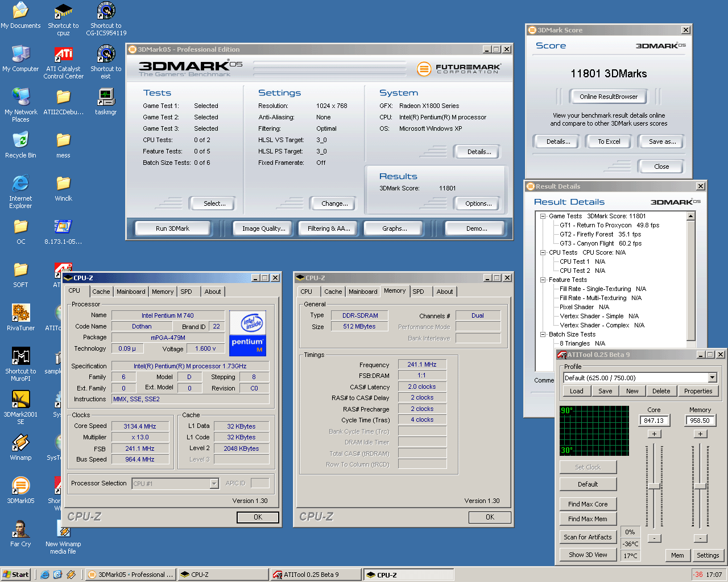Launch RivaTuner desktop icon

pyautogui.click(x=20, y=318)
